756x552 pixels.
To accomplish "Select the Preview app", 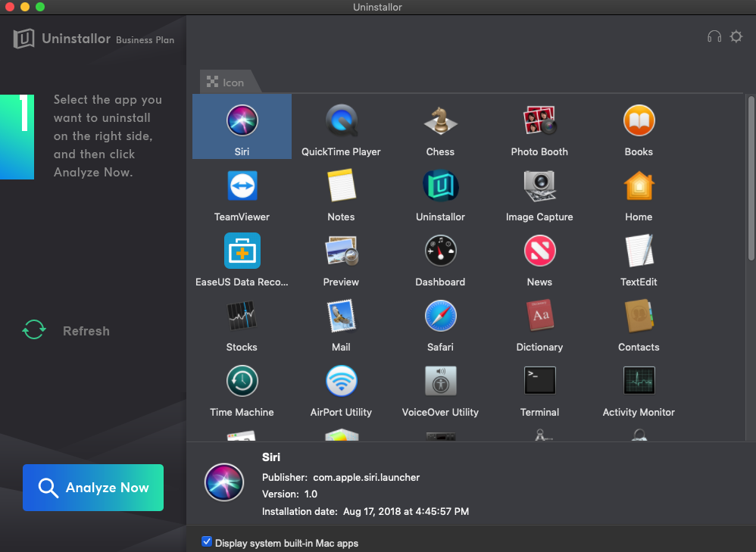I will (x=342, y=251).
